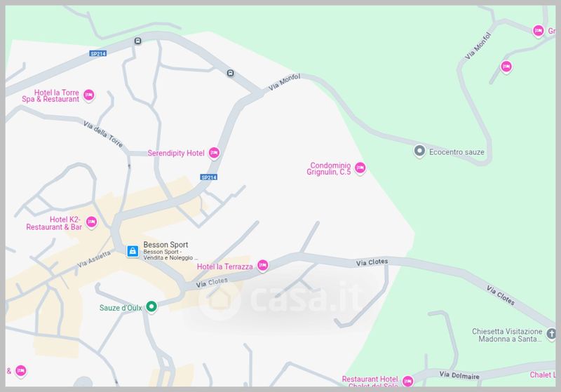561x392 pixels.
Task: Select the Serendipity Hotel text label
Action: pos(176,153)
